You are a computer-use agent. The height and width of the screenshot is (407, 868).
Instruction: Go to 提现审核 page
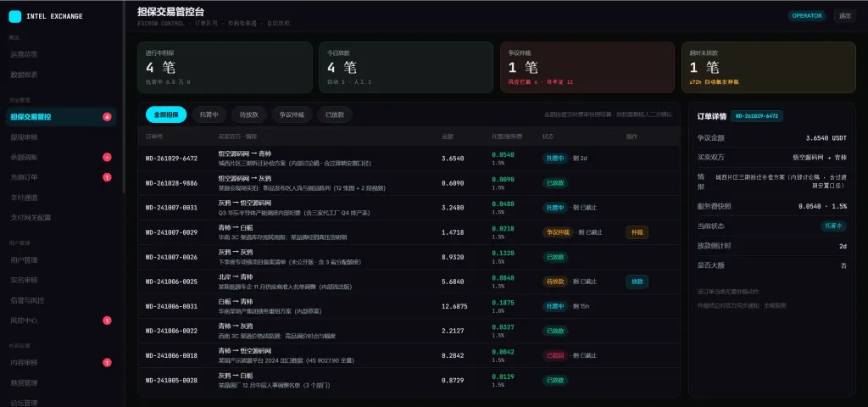pyautogui.click(x=61, y=137)
